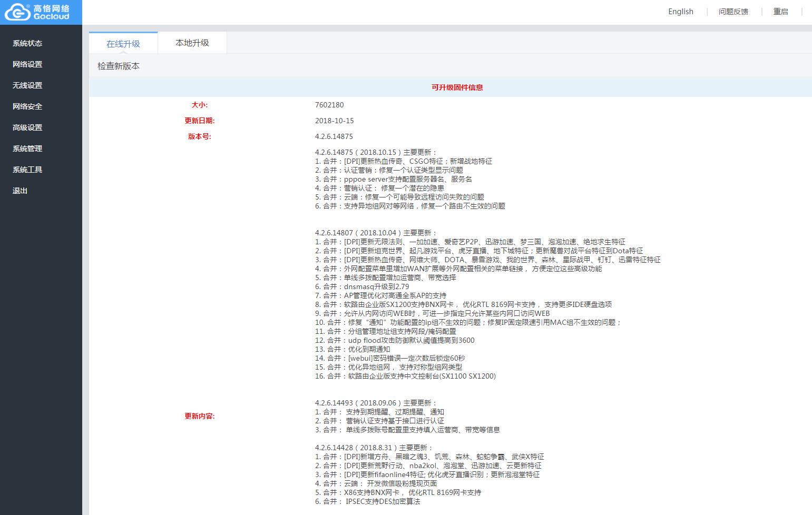Click the 更新内容 label
The height and width of the screenshot is (515, 812).
[199, 416]
